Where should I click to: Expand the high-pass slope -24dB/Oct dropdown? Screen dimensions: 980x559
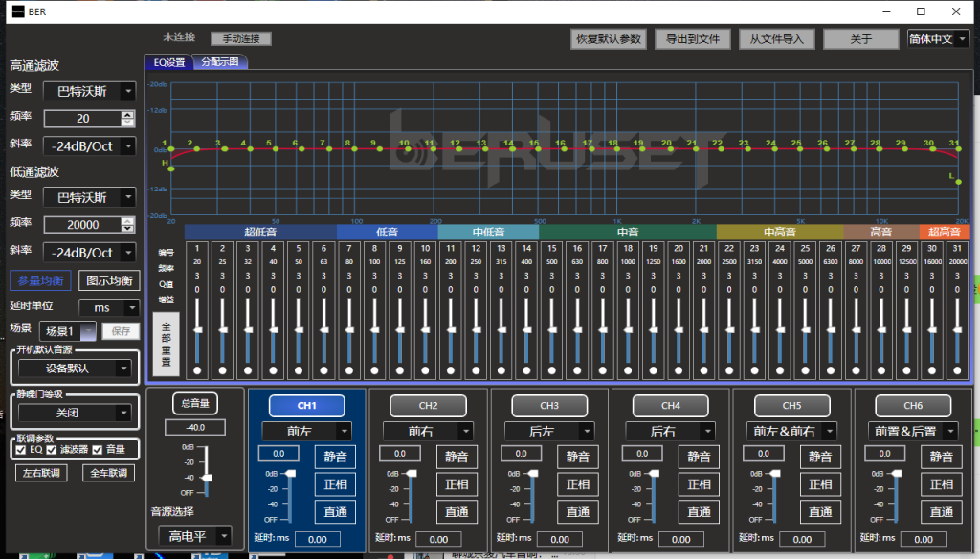pos(89,146)
